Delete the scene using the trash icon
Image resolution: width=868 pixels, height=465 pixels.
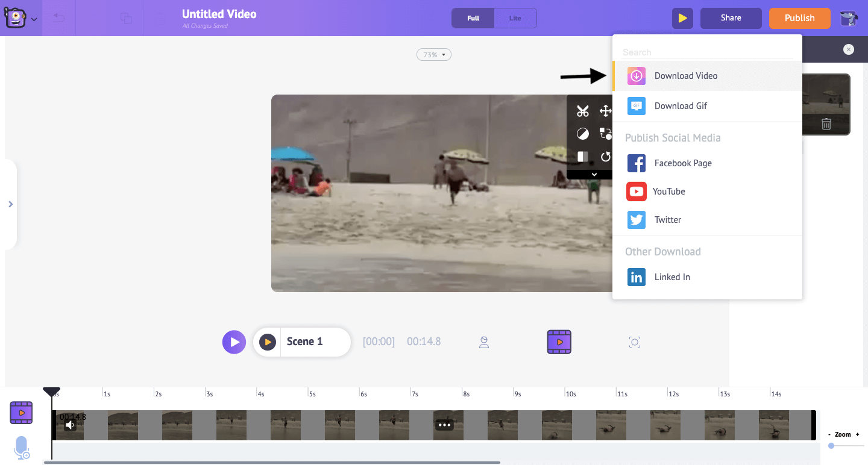click(826, 123)
